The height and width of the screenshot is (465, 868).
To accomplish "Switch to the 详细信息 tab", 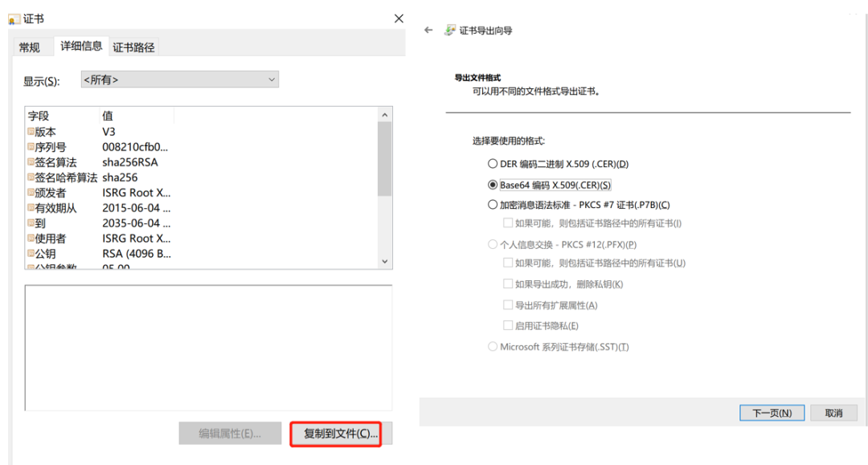I will pos(81,46).
